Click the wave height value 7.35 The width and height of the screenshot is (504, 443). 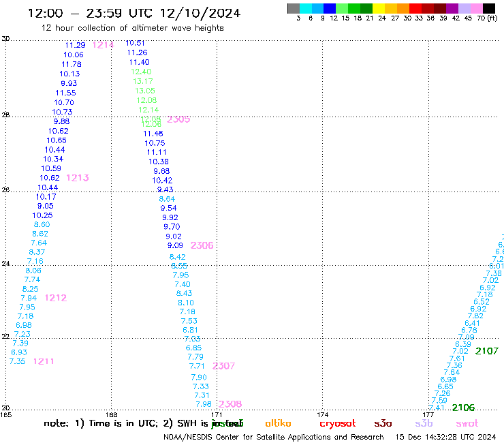click(17, 361)
